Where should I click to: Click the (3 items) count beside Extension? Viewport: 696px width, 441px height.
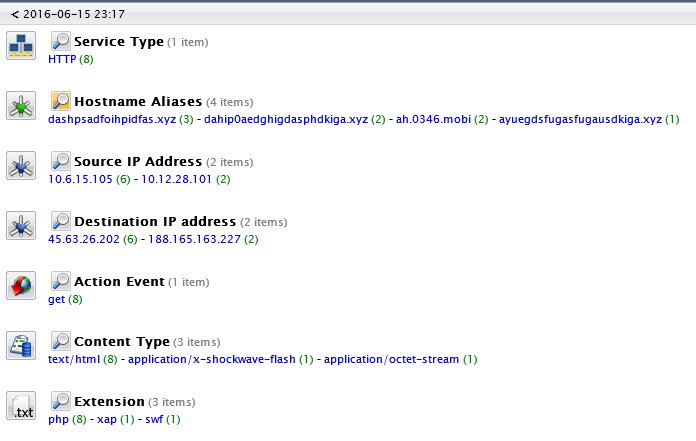(x=172, y=402)
